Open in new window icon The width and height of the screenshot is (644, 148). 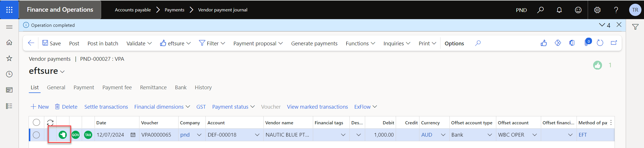(614, 43)
